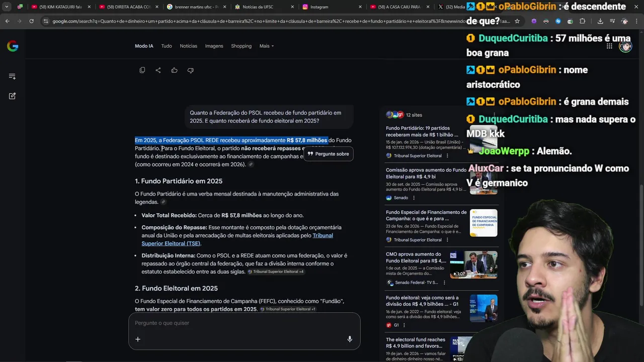Click the G1 Fundo eleitoral thumbnail

point(484,308)
